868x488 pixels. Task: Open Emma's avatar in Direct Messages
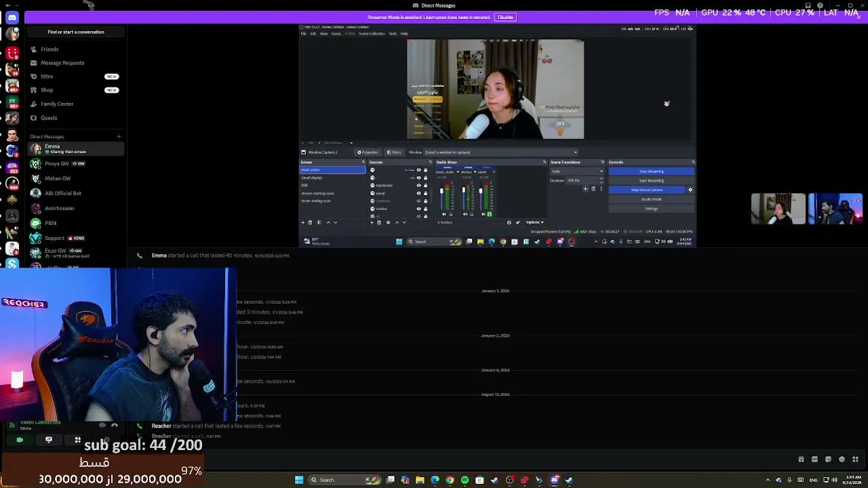pos(35,149)
